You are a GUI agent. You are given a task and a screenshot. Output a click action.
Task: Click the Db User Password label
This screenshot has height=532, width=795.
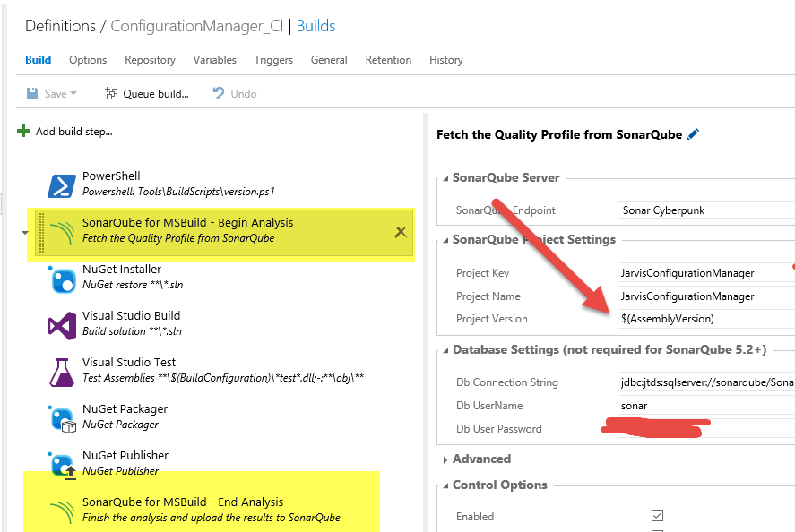click(499, 429)
